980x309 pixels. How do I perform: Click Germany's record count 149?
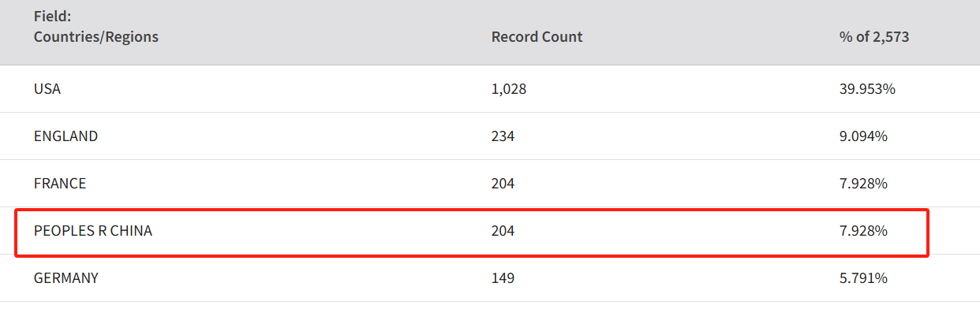(x=503, y=278)
